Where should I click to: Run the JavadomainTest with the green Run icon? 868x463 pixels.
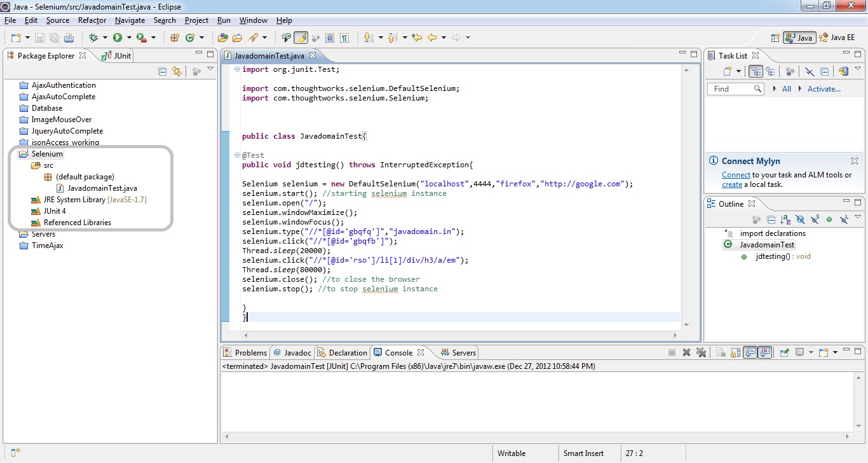[117, 37]
